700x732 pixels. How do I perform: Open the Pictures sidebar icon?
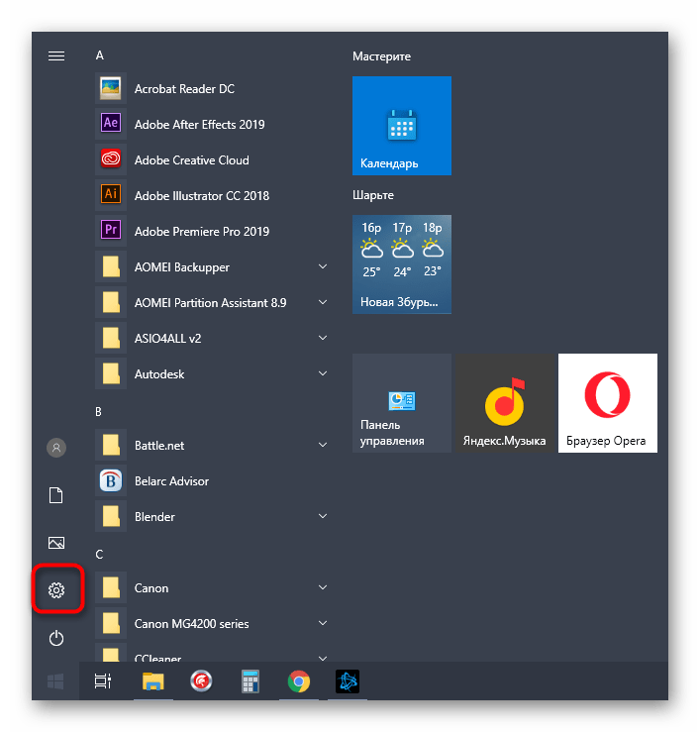click(56, 543)
